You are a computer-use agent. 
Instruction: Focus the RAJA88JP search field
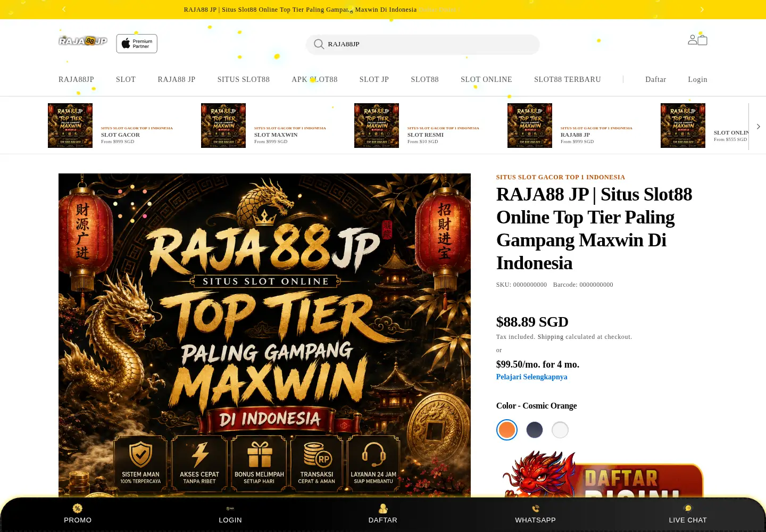pos(422,44)
